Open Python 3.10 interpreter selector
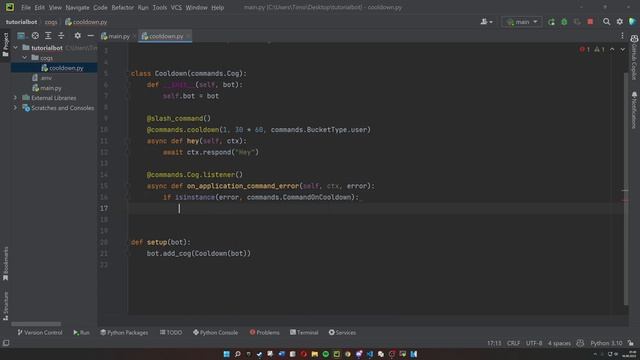This screenshot has height=360, width=640. (x=606, y=343)
